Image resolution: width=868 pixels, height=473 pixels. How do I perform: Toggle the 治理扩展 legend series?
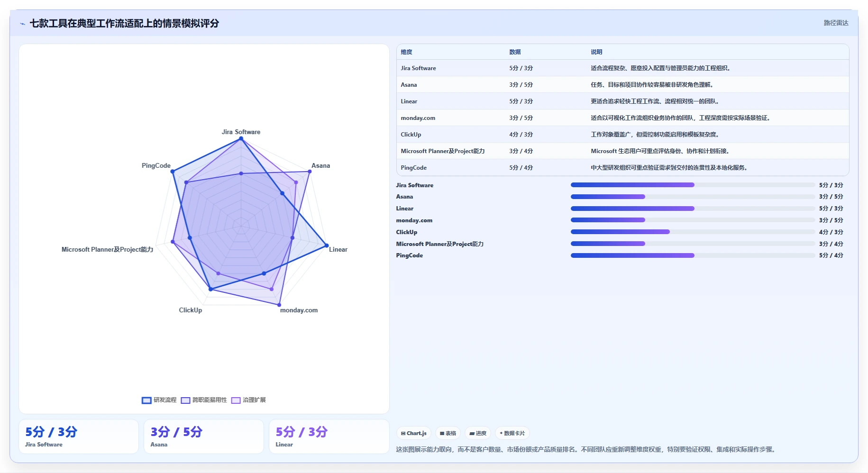248,400
